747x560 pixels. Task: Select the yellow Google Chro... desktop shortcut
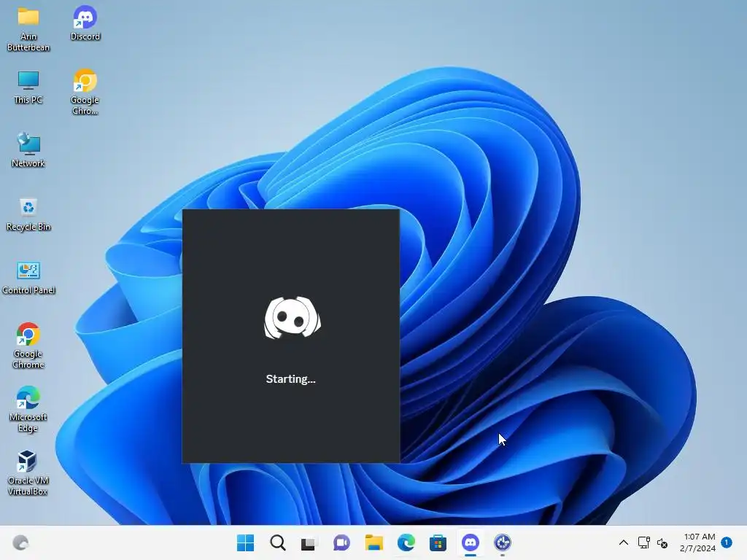(x=85, y=93)
